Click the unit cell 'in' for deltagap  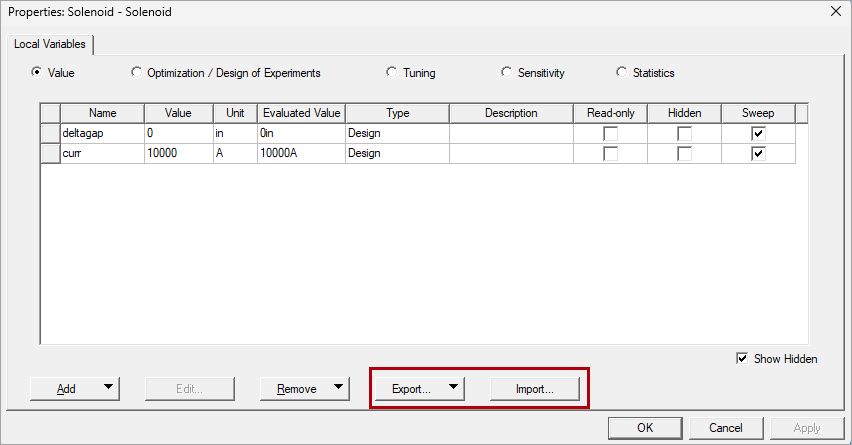(x=235, y=133)
